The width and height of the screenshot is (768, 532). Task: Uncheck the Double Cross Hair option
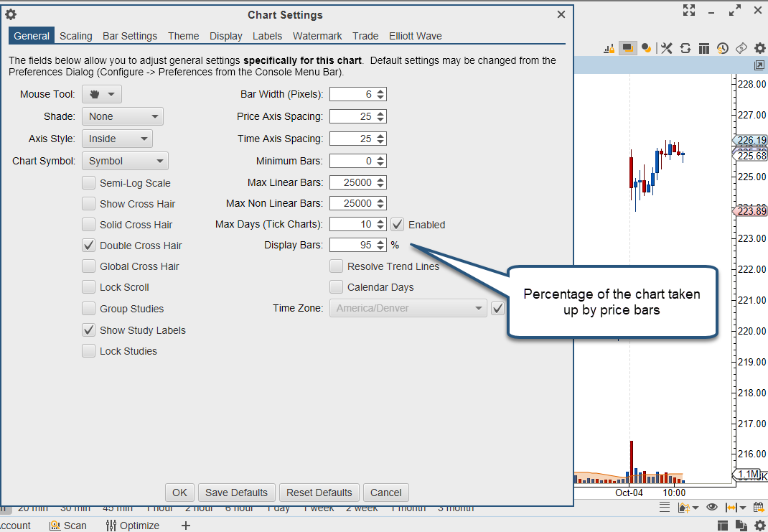point(89,246)
